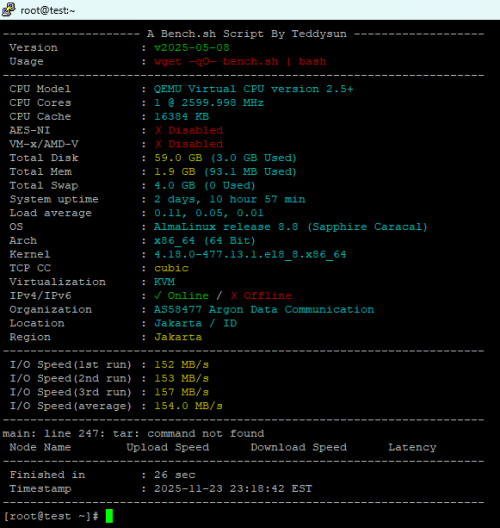The image size is (500, 528).
Task: Click virtualization value KVM
Action: click(x=164, y=282)
